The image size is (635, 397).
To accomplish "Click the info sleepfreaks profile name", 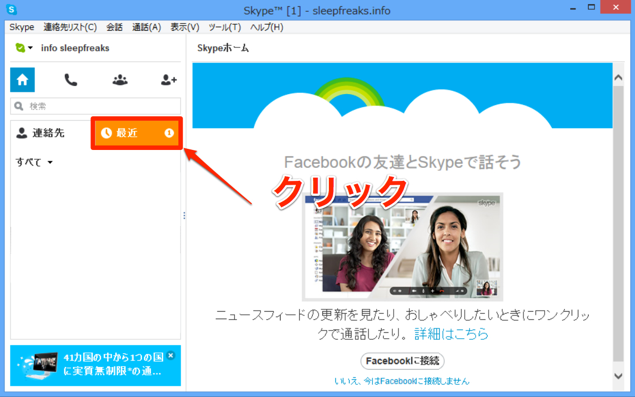I will [75, 48].
